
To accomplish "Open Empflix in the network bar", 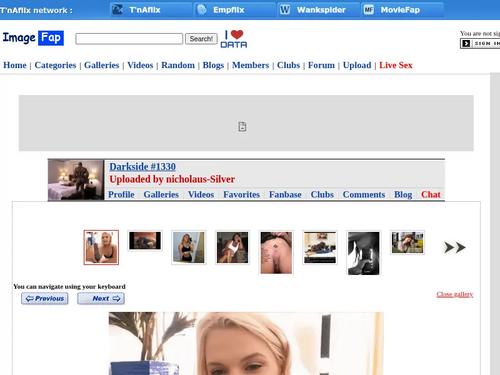I will click(235, 10).
